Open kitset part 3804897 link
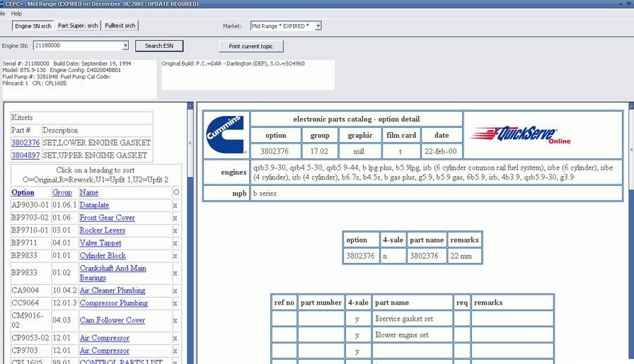 [25, 155]
